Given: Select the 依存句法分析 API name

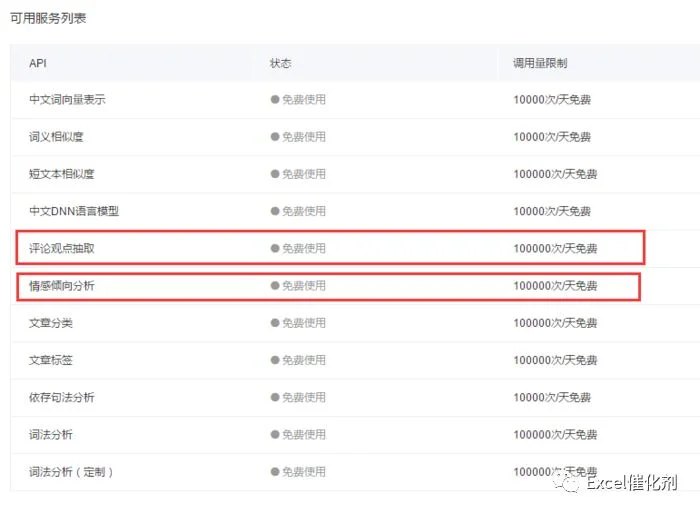Looking at the screenshot, I should click(62, 397).
